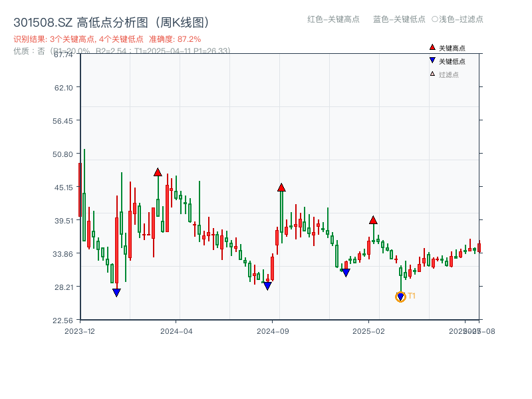This screenshot has height=399, width=532.
Task: Click the red 关键高点 triangle icon in the legend
Action: (431, 47)
